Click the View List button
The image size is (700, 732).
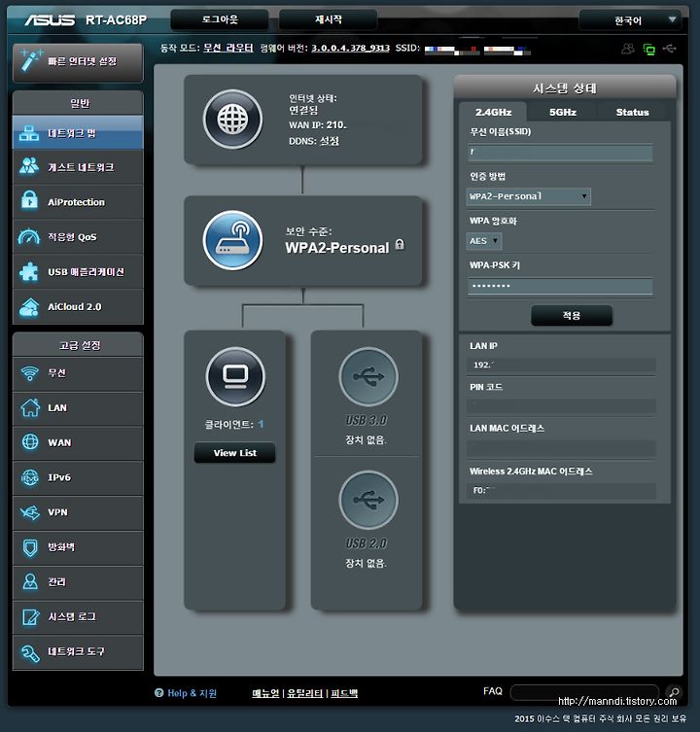click(x=235, y=453)
